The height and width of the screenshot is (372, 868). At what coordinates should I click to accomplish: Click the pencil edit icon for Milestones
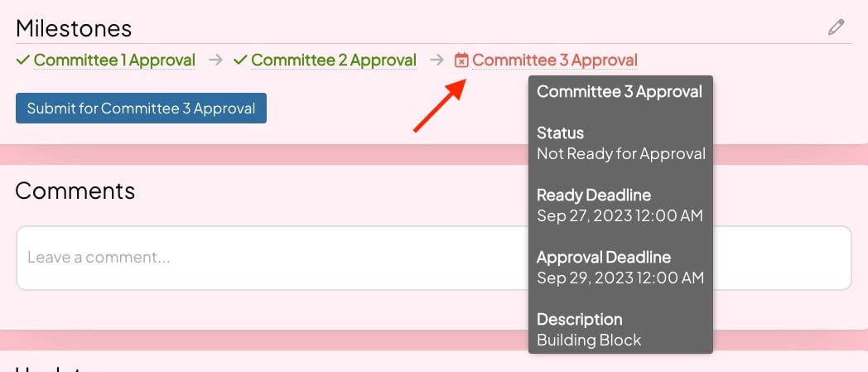pos(837,27)
